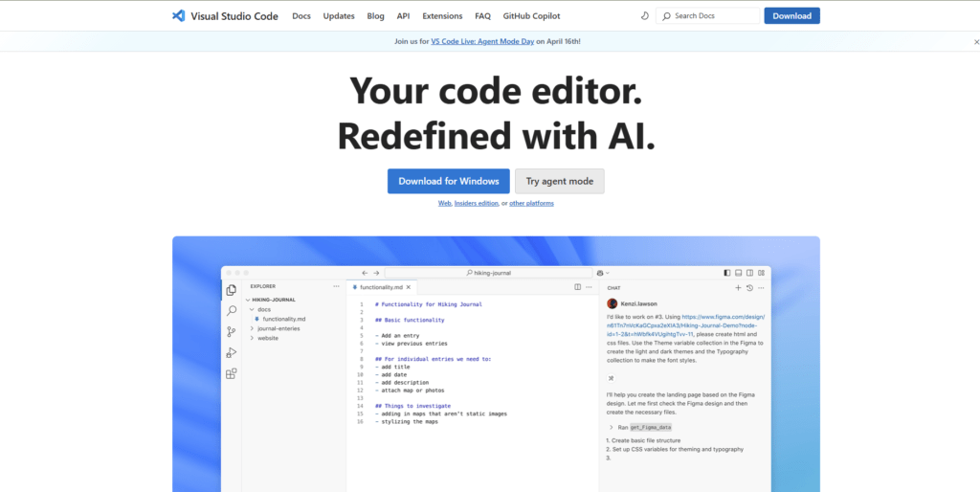Screen dimensions: 980x492
Task: Open the Explorer icon in activity bar
Action: point(231,290)
